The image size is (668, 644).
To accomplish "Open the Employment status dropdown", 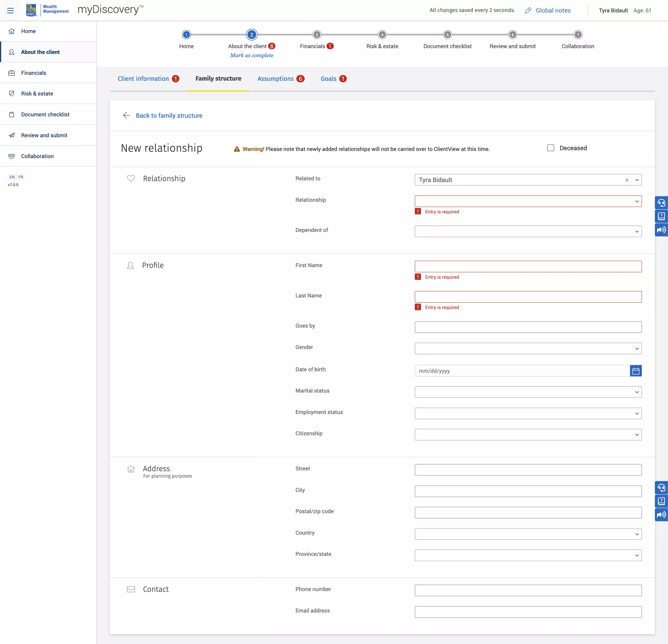I will (528, 414).
